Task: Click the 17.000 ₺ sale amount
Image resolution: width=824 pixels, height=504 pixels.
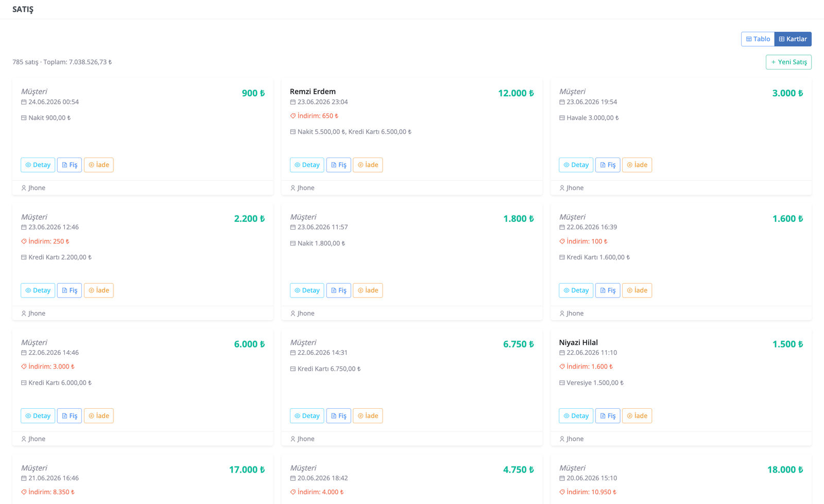Action: pyautogui.click(x=247, y=470)
